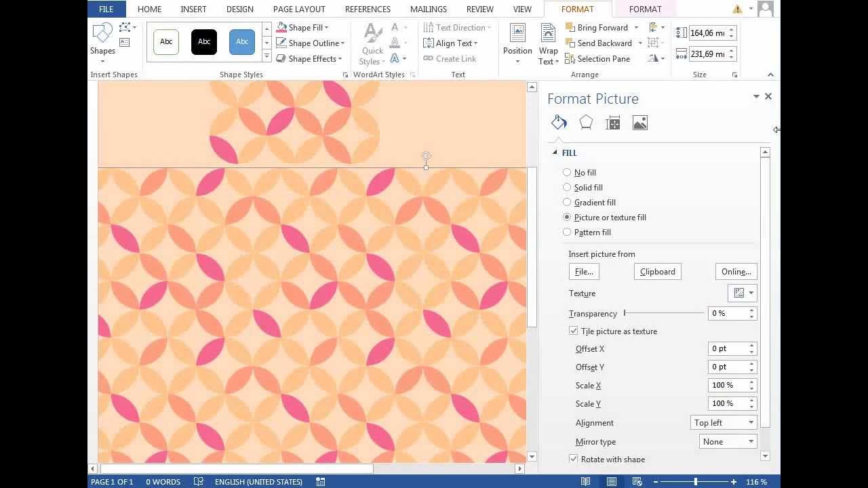The width and height of the screenshot is (868, 488).
Task: Click the Shapes gallery icon
Action: click(x=102, y=39)
